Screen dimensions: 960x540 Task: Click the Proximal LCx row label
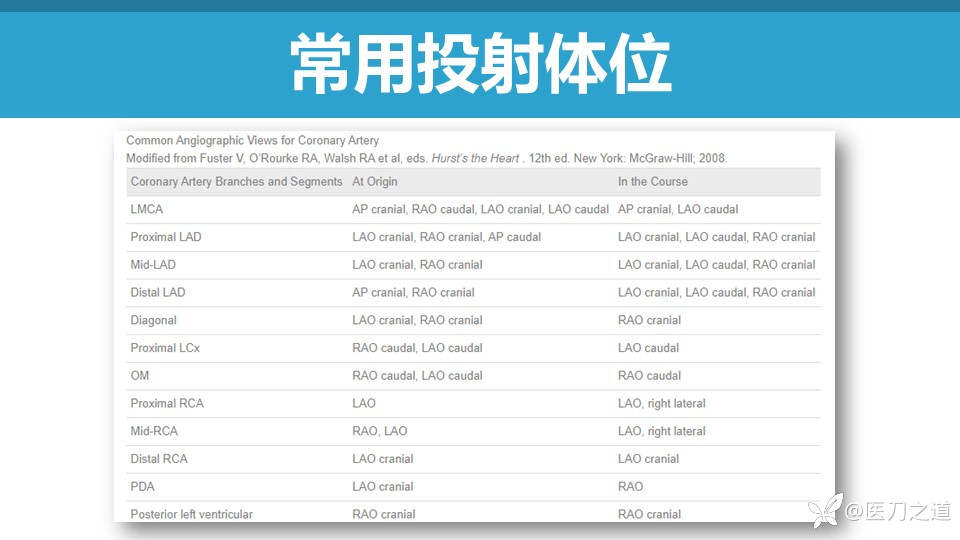click(165, 348)
